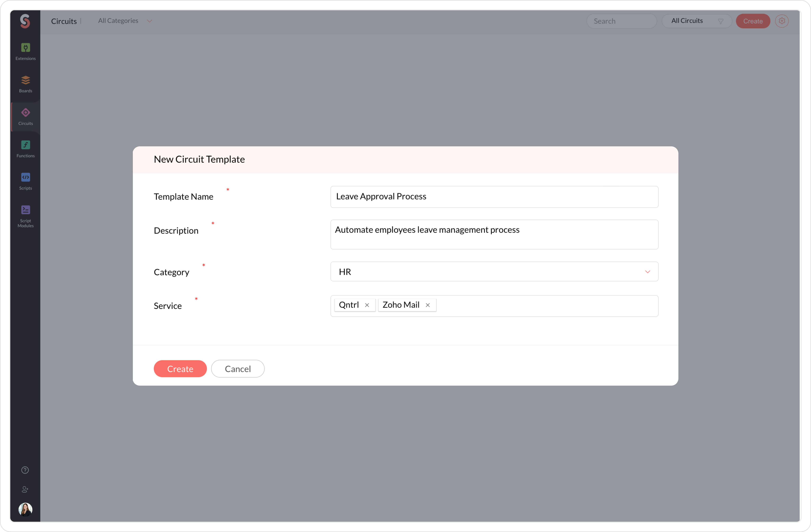Select the Zoho Mail tag text

(401, 305)
